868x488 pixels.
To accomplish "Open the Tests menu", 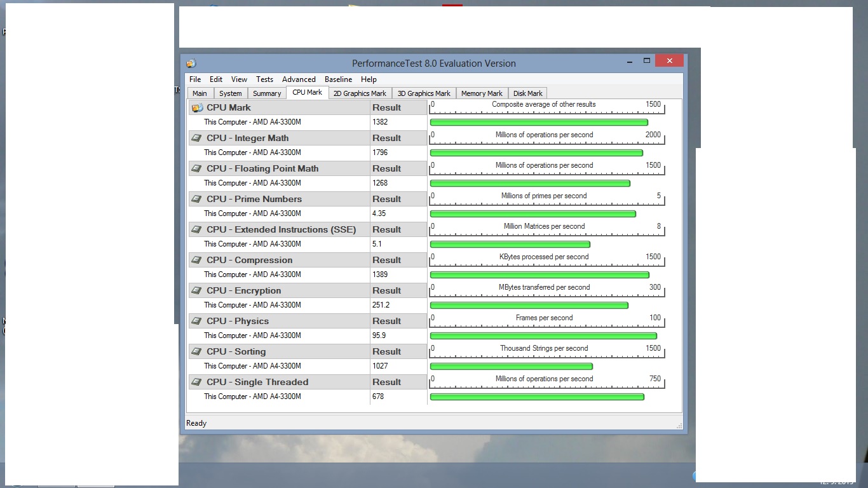I will (x=264, y=79).
